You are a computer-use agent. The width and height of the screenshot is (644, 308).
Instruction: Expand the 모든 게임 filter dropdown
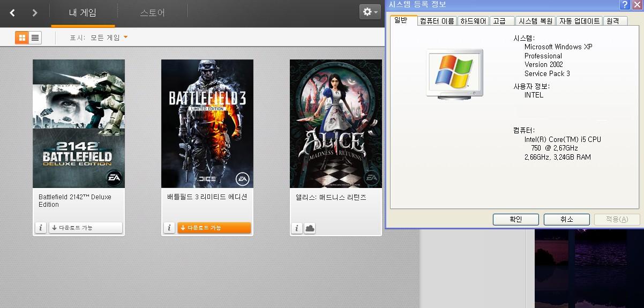point(109,37)
